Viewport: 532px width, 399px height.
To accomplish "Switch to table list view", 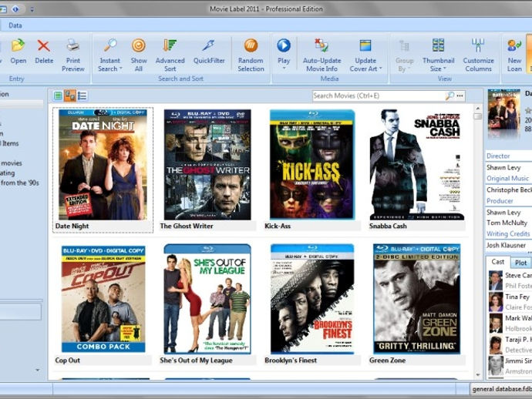I will 58,96.
